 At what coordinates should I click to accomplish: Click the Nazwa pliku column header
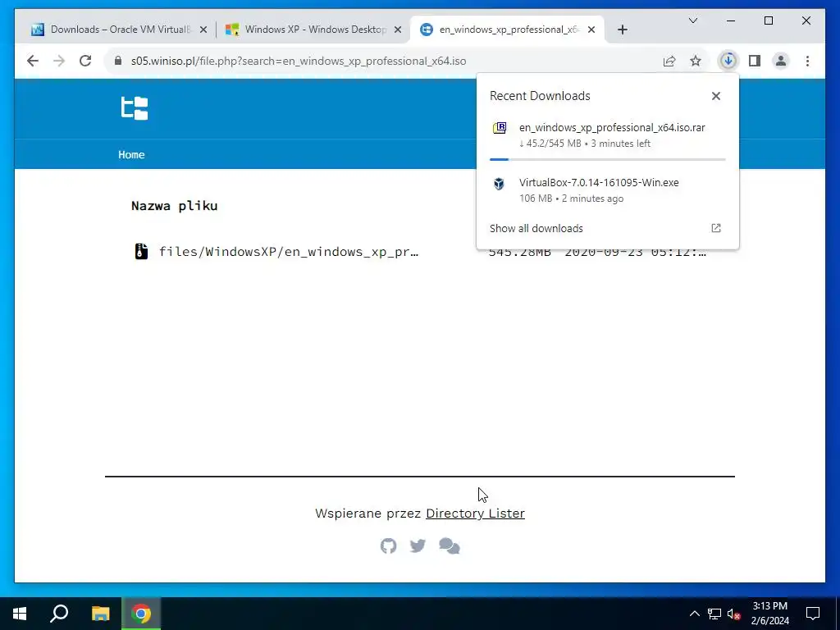pos(174,206)
